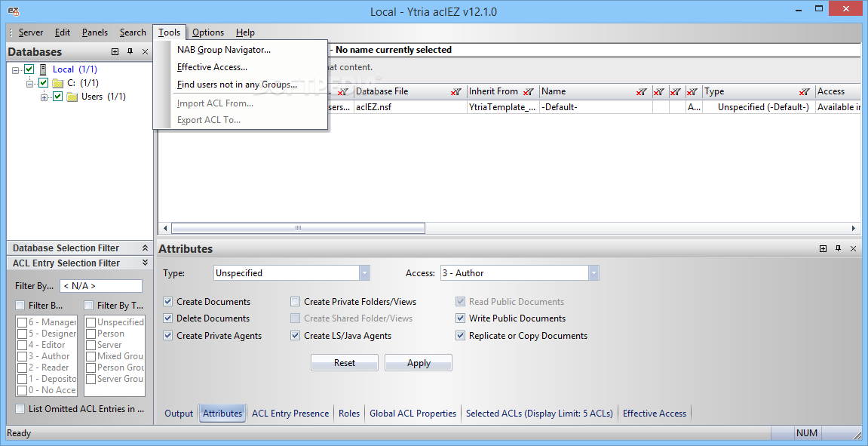This screenshot has height=446, width=868.
Task: Open the Filter By < N/A > combo box
Action: (x=101, y=287)
